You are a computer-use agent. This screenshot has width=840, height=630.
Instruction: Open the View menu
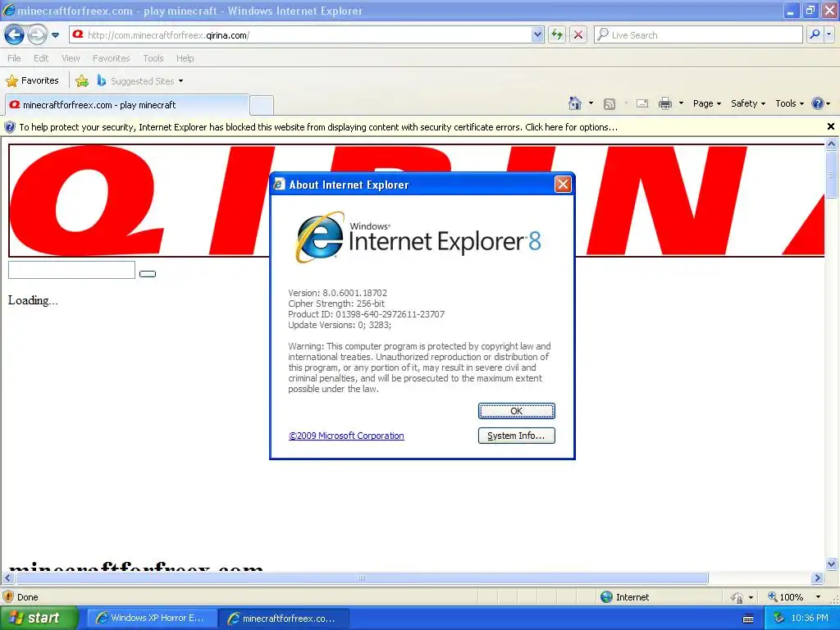tap(71, 58)
